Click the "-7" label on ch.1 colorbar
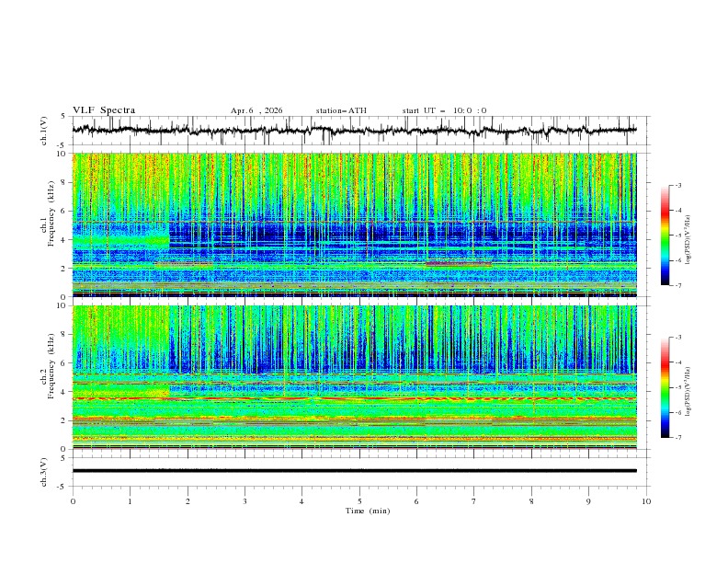This screenshot has width=728, height=563. click(678, 285)
